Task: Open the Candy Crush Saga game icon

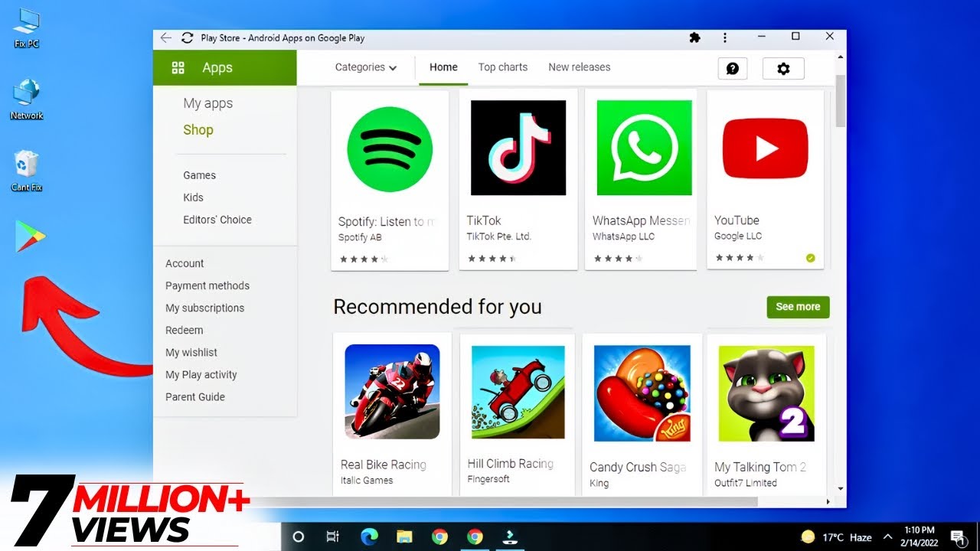Action: [x=642, y=393]
